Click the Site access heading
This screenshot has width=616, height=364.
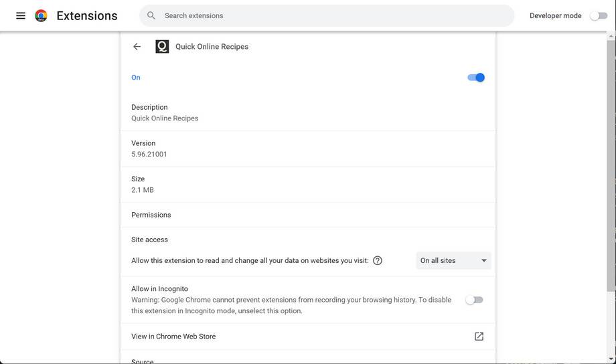point(149,240)
